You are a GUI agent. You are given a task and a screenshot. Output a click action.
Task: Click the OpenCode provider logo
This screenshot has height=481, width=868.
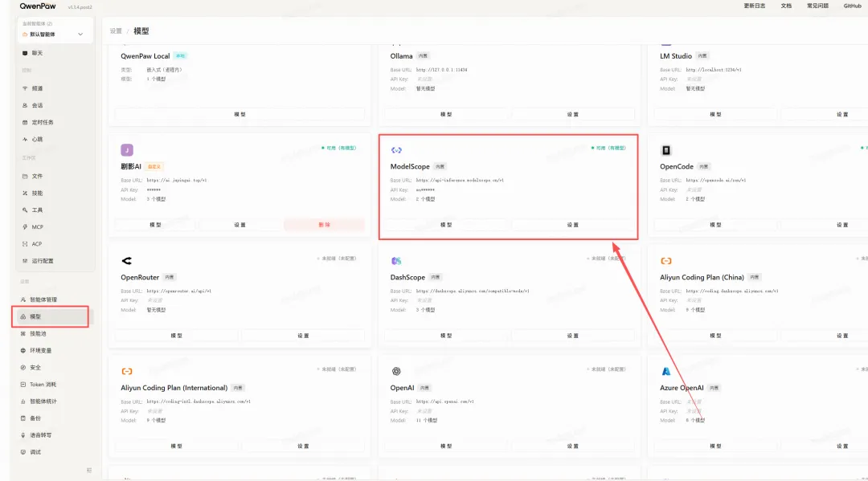(x=666, y=150)
